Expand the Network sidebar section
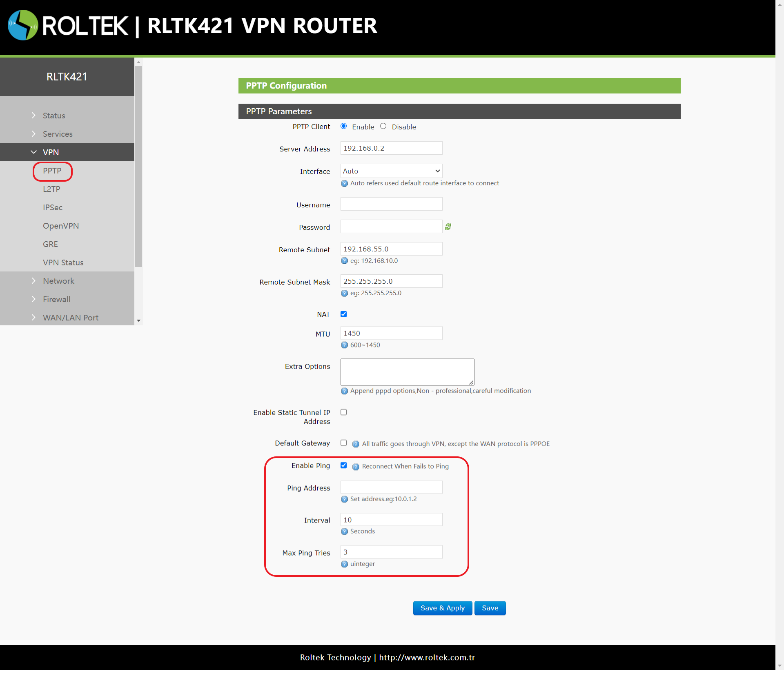Screen dimensions: 784x696 (x=58, y=281)
